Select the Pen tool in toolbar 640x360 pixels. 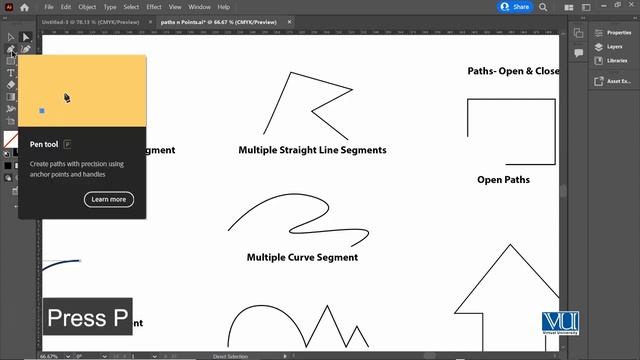(11, 49)
